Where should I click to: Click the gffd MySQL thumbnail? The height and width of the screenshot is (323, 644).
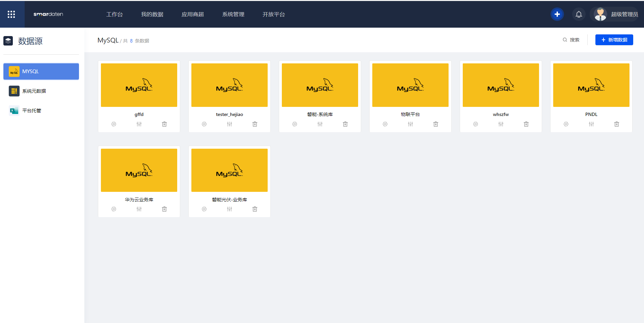coord(139,85)
